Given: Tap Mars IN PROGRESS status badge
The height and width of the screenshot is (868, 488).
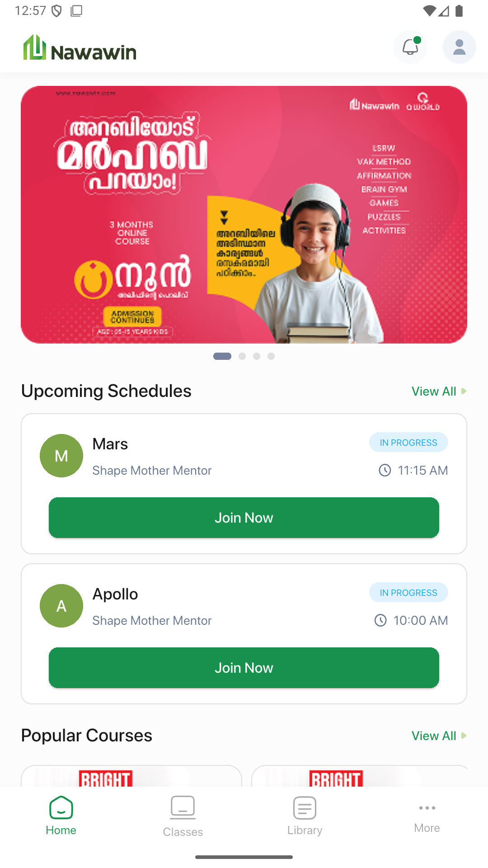Looking at the screenshot, I should click(x=408, y=442).
